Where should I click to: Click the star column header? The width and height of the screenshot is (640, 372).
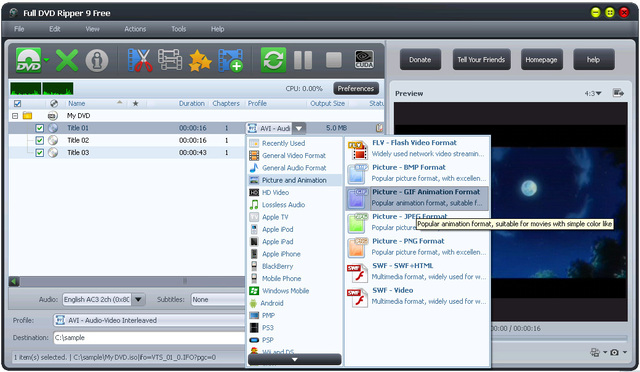coord(135,104)
